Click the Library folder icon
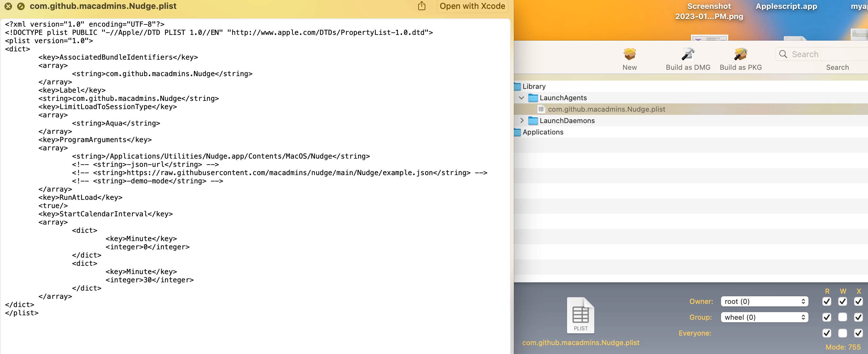This screenshot has width=868, height=354. (517, 86)
